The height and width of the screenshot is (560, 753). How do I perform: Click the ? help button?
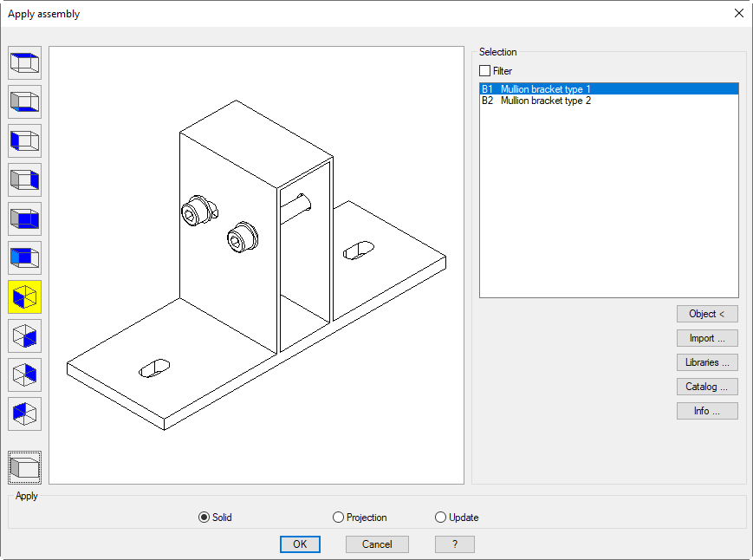(x=454, y=544)
